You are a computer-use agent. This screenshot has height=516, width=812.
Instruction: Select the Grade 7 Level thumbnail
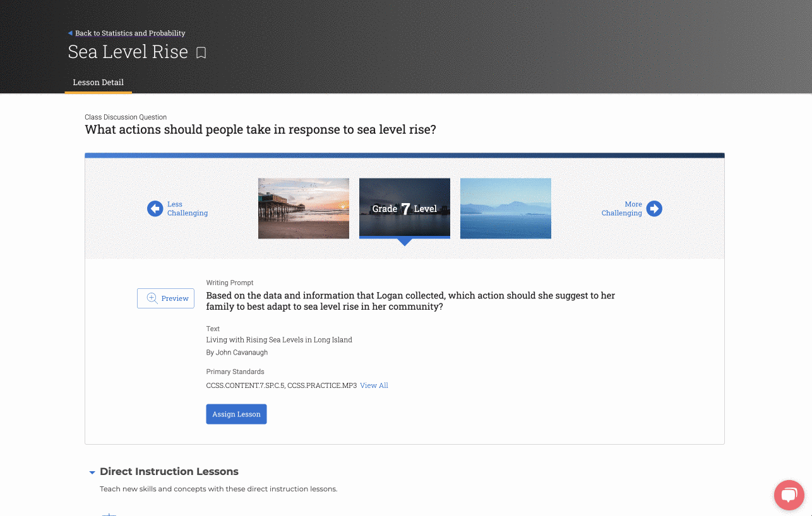405,209
